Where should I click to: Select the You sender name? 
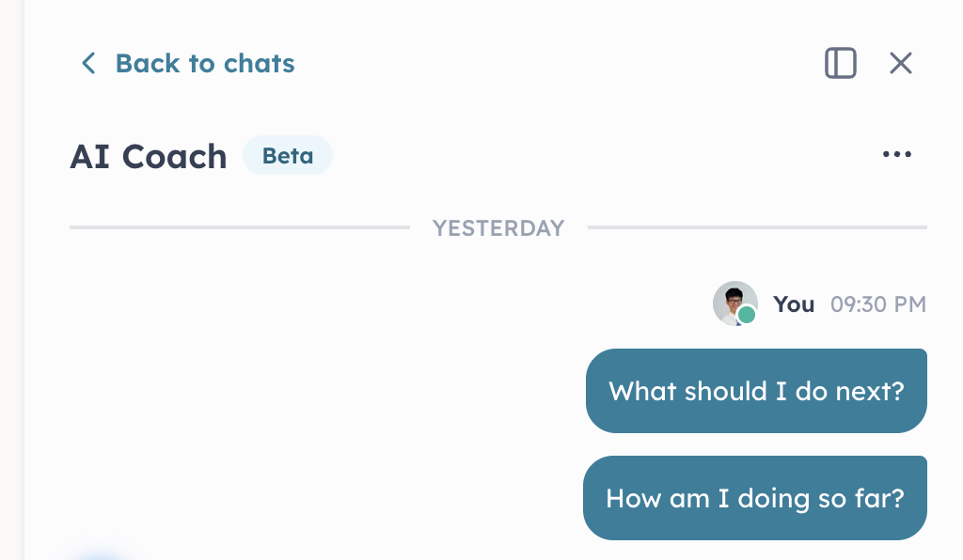tap(794, 304)
